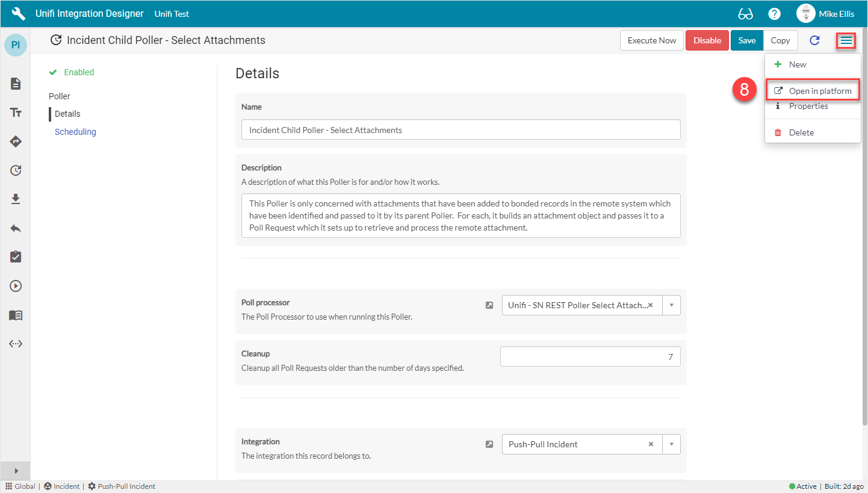868x493 pixels.
Task: Select the Field Maps 'Tt' sidebar icon
Action: pyautogui.click(x=15, y=113)
